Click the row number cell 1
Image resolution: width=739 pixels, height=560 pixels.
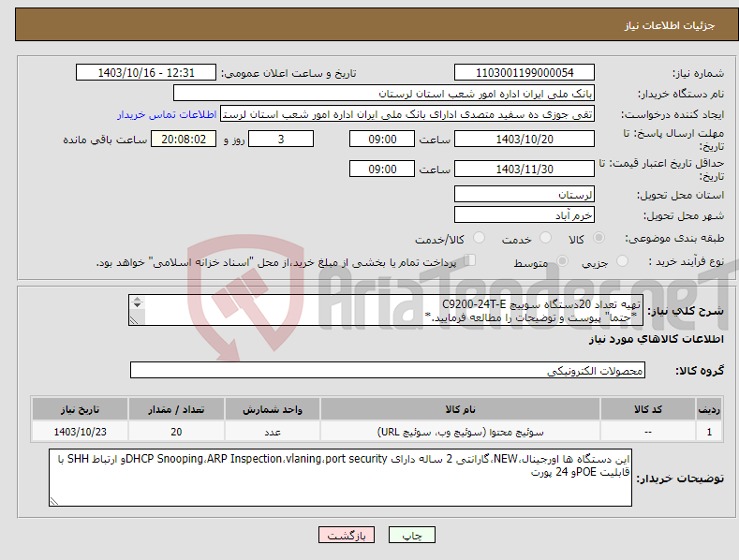tap(709, 432)
